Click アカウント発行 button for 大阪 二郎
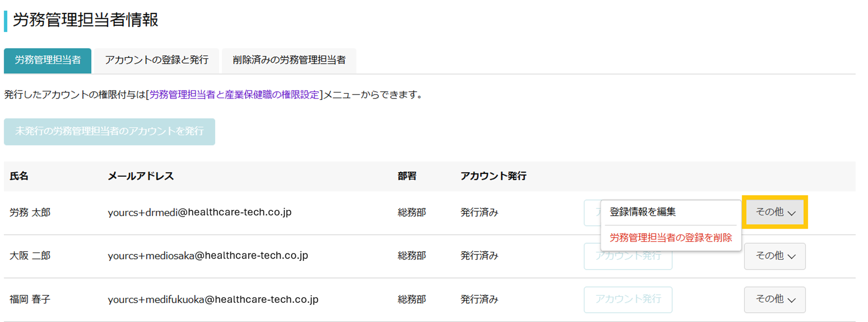 coord(628,256)
